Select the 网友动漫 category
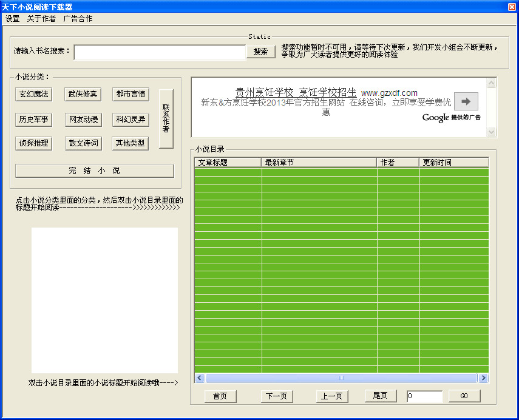519x420 pixels. click(x=83, y=119)
